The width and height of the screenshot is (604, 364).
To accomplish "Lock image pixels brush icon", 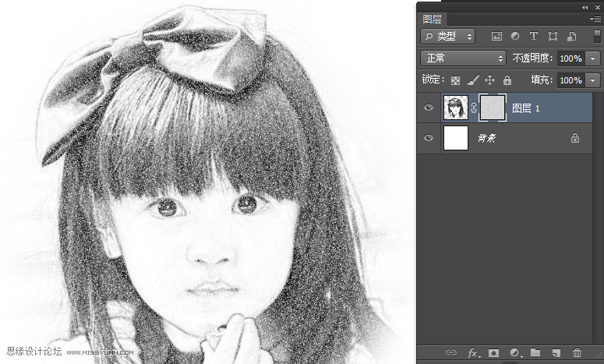I will pos(472,80).
